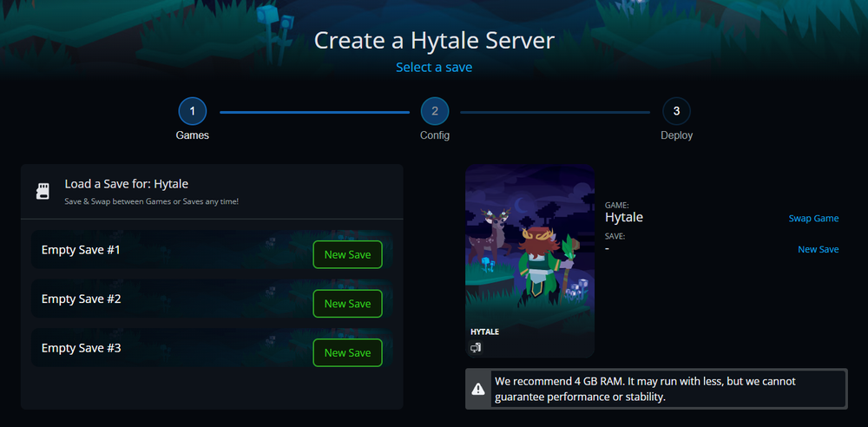Click the New Save link beside SAVE
The height and width of the screenshot is (427, 868).
click(818, 249)
